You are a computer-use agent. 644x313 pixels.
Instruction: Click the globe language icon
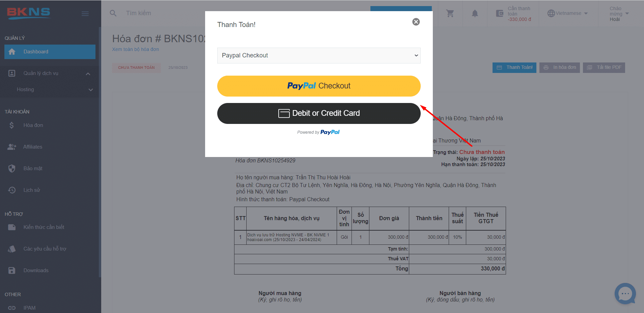(x=551, y=13)
